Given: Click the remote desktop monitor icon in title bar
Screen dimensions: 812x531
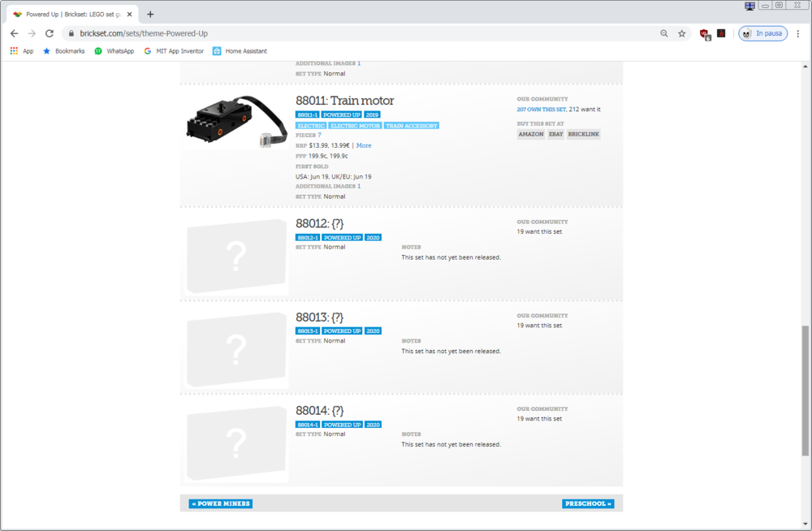Looking at the screenshot, I should coord(749,6).
